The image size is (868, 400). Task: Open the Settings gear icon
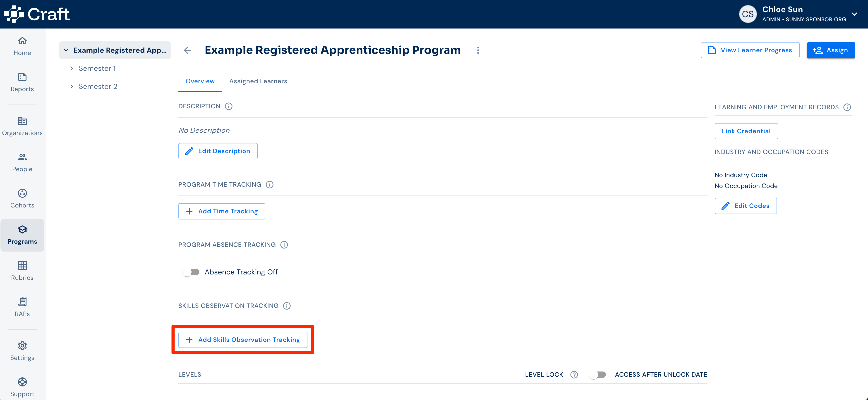22,345
